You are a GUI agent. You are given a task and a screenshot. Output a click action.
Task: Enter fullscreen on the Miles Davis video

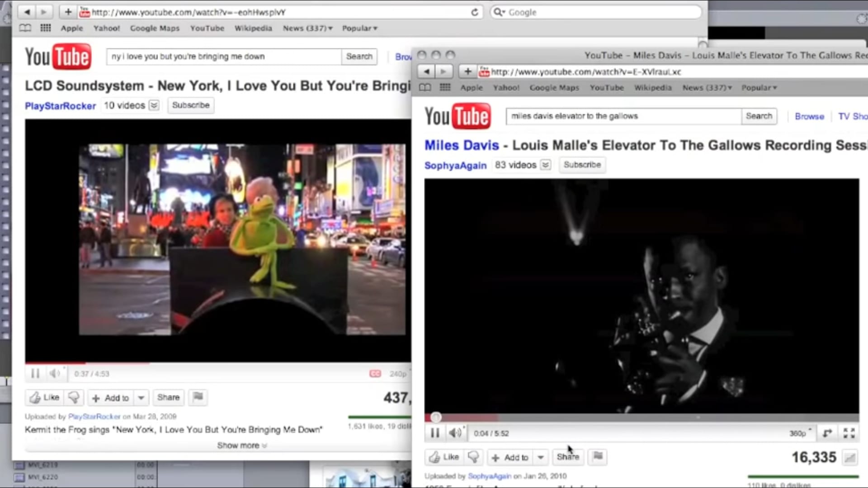click(x=849, y=433)
